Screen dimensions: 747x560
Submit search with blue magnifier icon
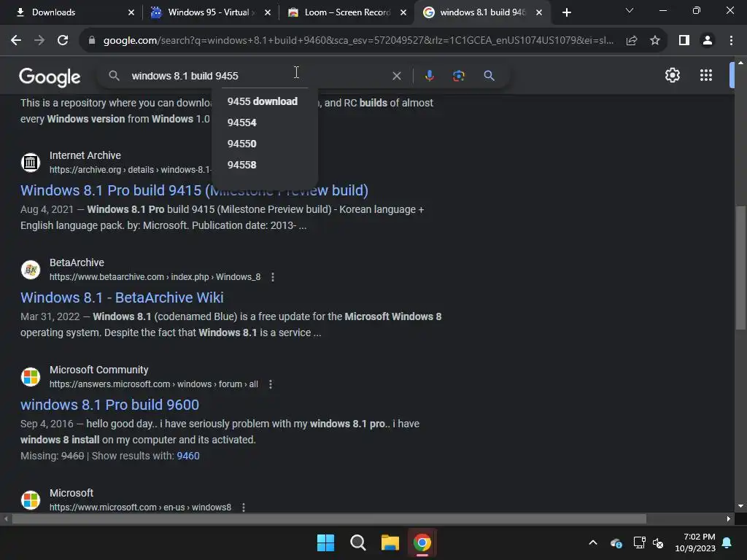489,76
